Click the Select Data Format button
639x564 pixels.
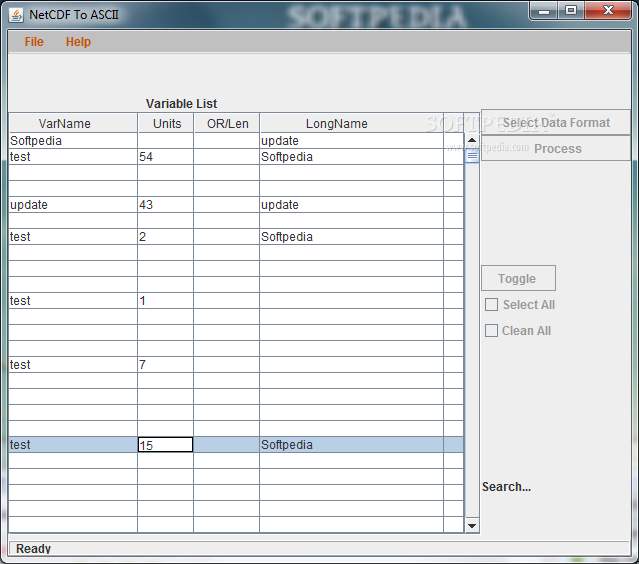click(x=556, y=122)
